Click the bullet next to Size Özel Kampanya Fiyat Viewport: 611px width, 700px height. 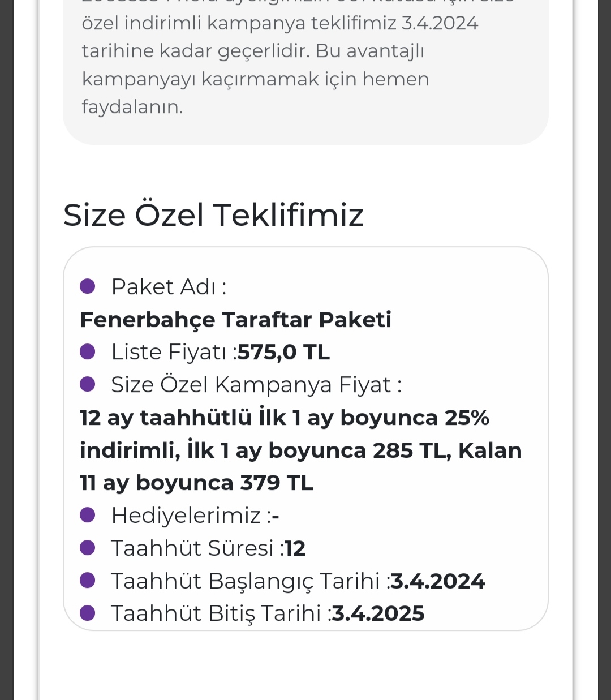pyautogui.click(x=88, y=385)
